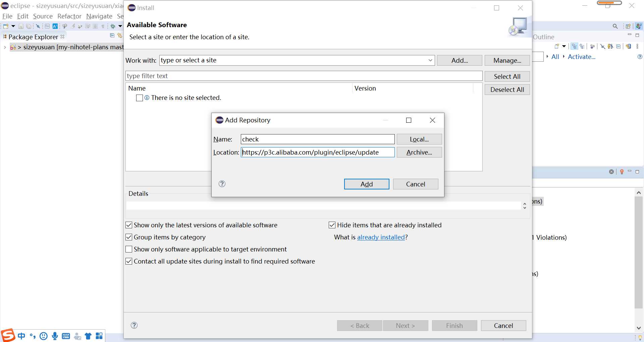
Task: Click the 'type filter text' field
Action: 304,76
